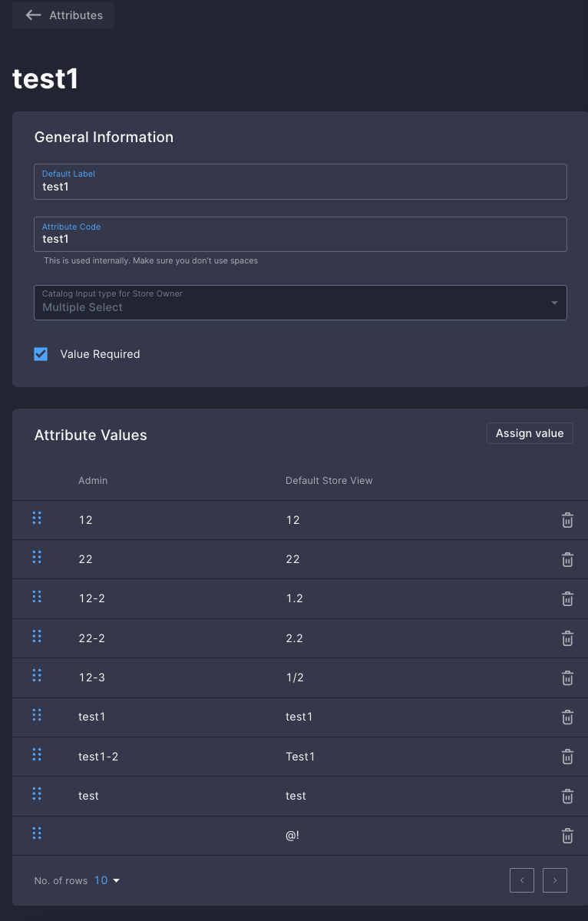Change number of rows dropdown
The image size is (588, 921).
(x=107, y=880)
